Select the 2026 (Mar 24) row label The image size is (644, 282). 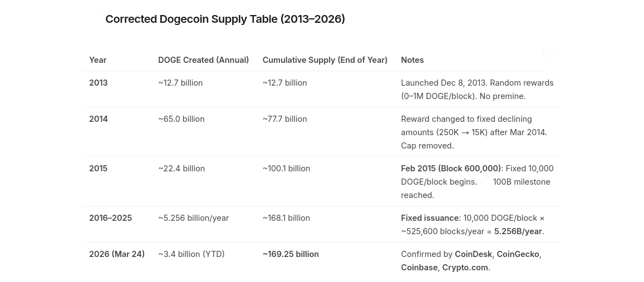pyautogui.click(x=117, y=254)
